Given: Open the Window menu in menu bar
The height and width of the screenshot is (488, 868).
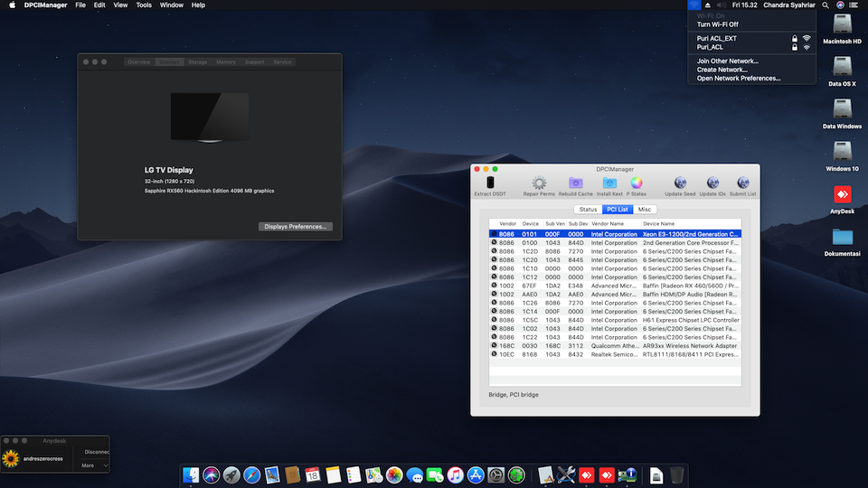Looking at the screenshot, I should coord(172,5).
